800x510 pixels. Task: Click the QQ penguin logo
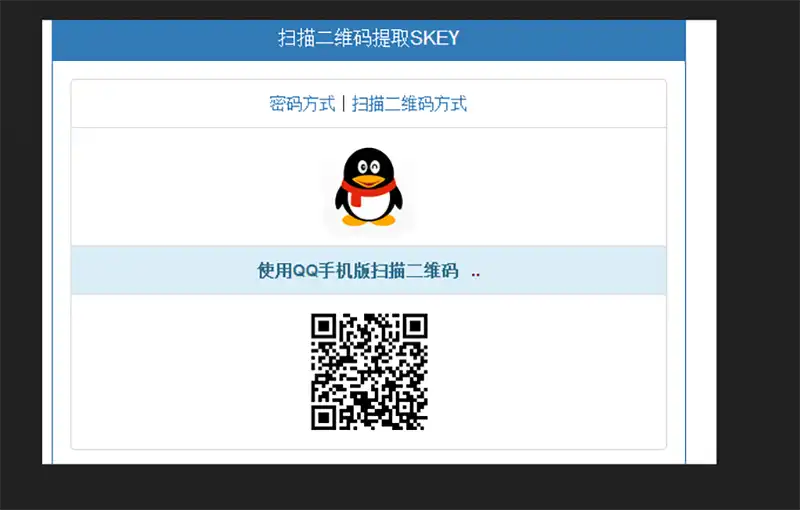click(x=368, y=187)
